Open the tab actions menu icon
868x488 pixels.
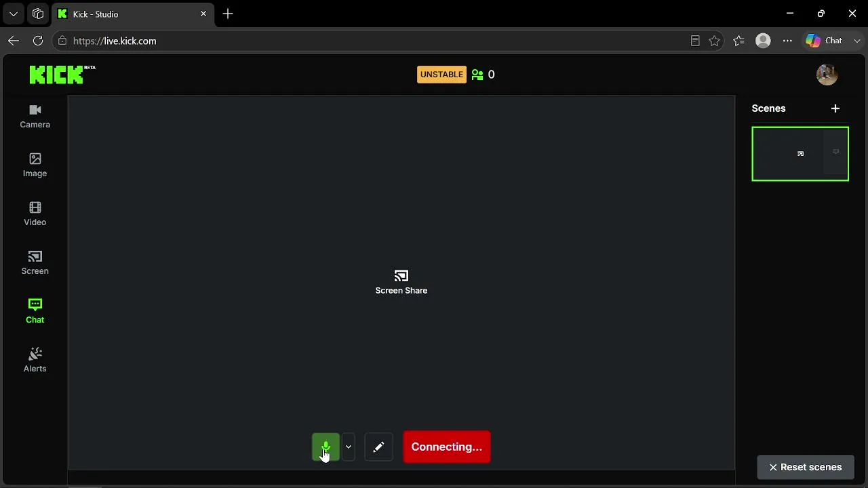pyautogui.click(x=38, y=14)
